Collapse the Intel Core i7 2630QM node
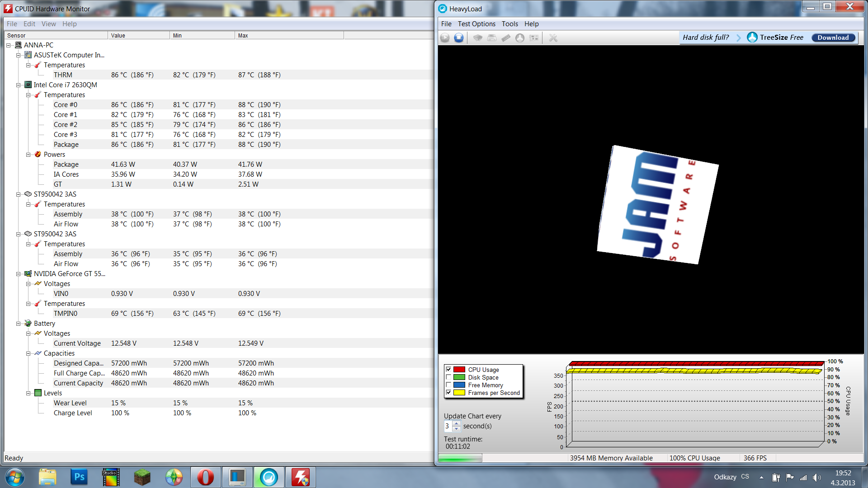 (x=19, y=85)
